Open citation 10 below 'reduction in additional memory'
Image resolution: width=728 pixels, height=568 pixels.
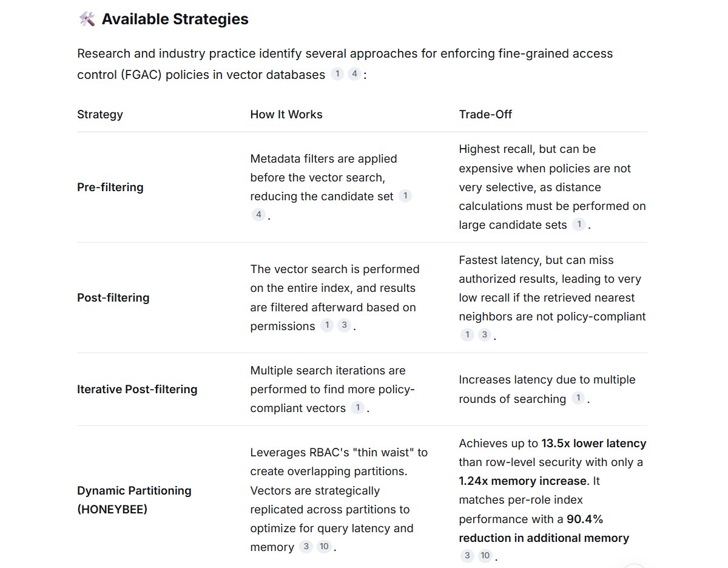[x=485, y=556]
